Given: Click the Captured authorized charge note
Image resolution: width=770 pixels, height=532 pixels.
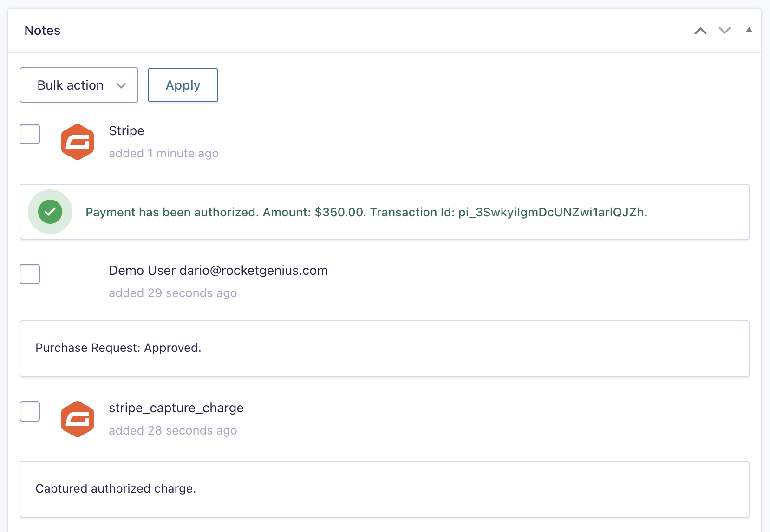Looking at the screenshot, I should coord(116,488).
